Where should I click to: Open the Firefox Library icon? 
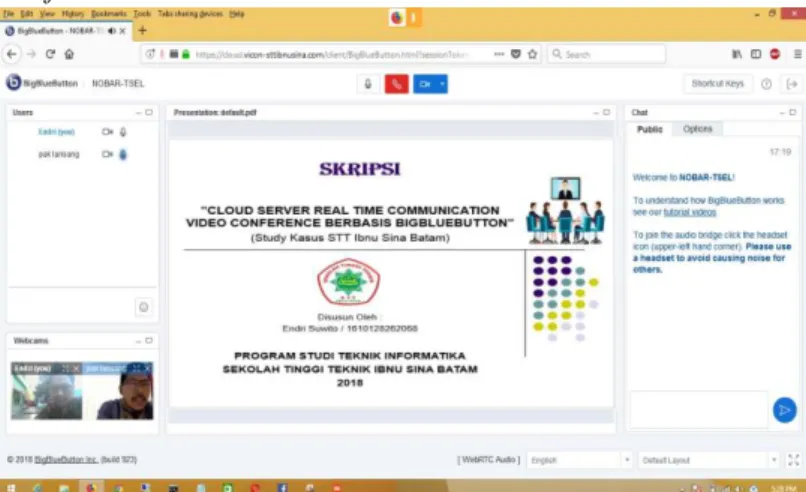pyautogui.click(x=737, y=54)
